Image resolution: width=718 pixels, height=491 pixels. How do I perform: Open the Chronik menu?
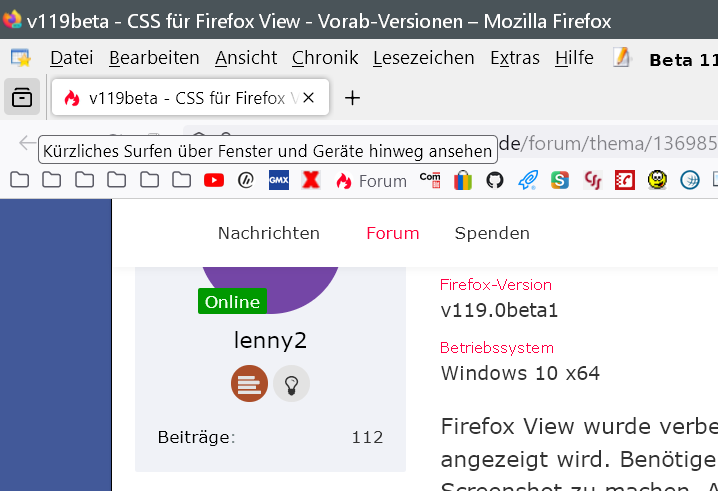(x=325, y=58)
